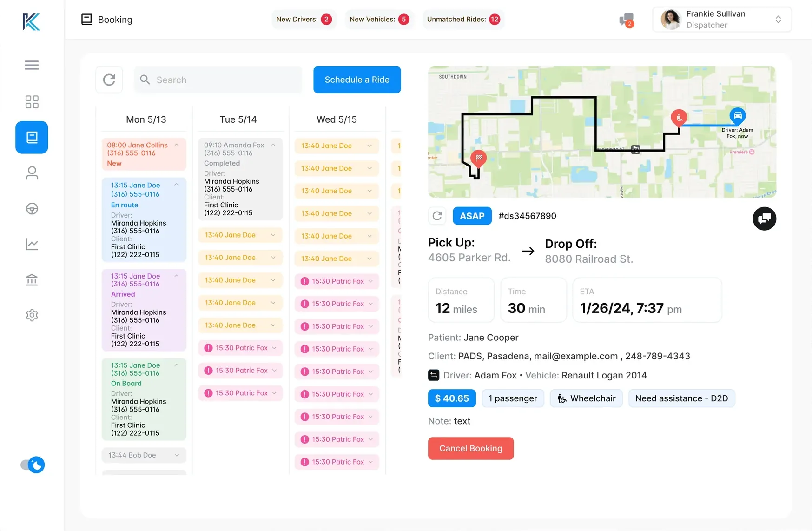This screenshot has height=531, width=812.
Task: Refresh the booking schedule list
Action: 109,80
